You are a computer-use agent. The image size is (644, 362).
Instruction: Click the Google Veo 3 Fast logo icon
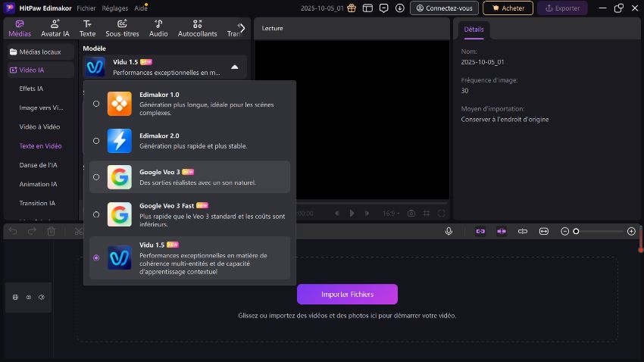tap(120, 214)
